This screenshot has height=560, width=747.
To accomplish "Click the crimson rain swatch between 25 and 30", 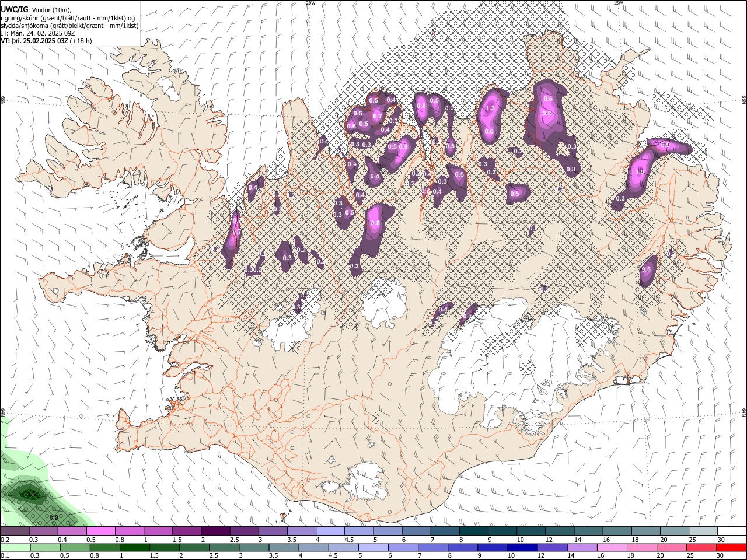I will point(701,547).
